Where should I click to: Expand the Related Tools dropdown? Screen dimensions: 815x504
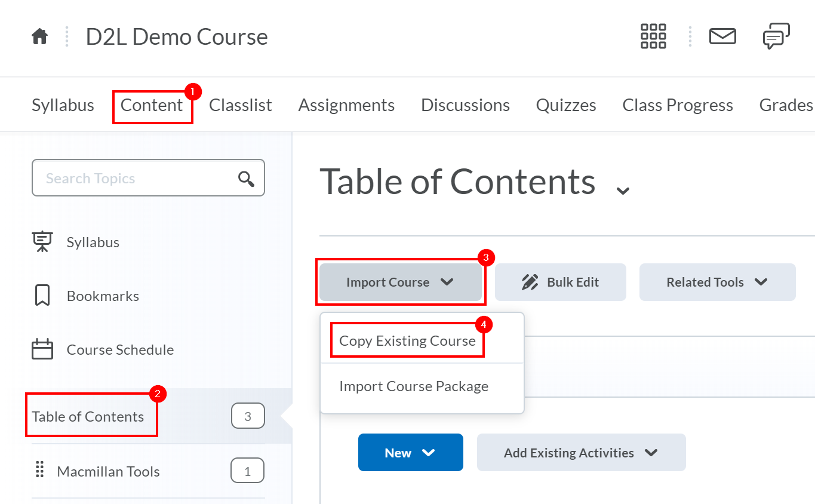click(x=717, y=282)
